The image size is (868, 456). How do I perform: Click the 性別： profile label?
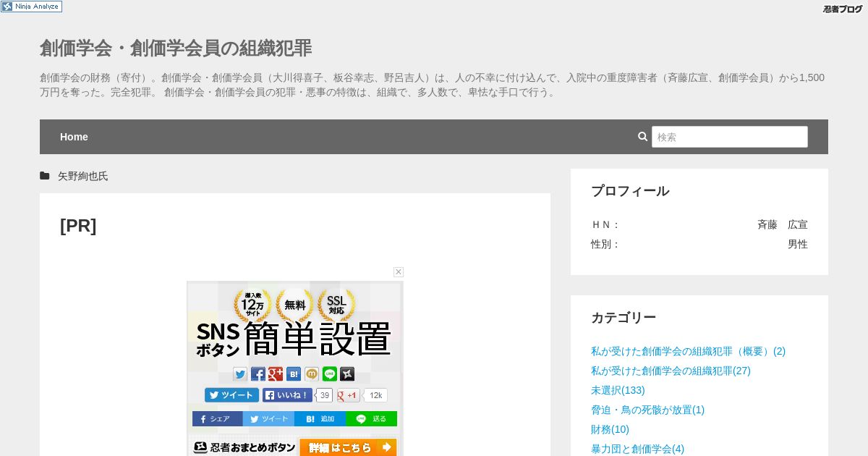point(606,244)
